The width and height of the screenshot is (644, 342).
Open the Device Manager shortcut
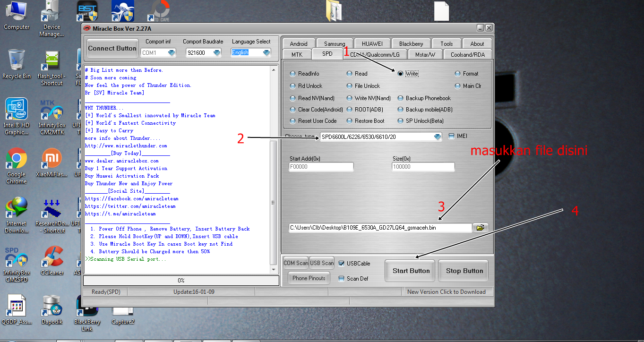click(52, 19)
